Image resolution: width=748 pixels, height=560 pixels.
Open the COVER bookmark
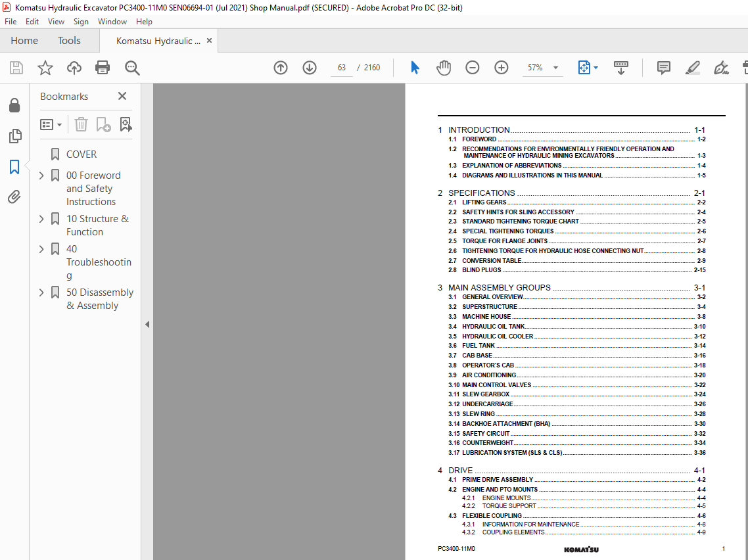(x=82, y=154)
